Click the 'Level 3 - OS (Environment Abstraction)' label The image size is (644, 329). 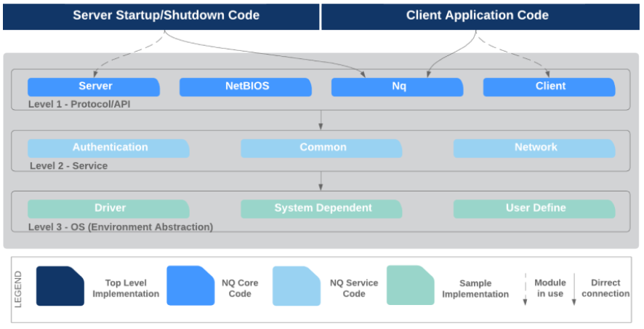click(121, 227)
